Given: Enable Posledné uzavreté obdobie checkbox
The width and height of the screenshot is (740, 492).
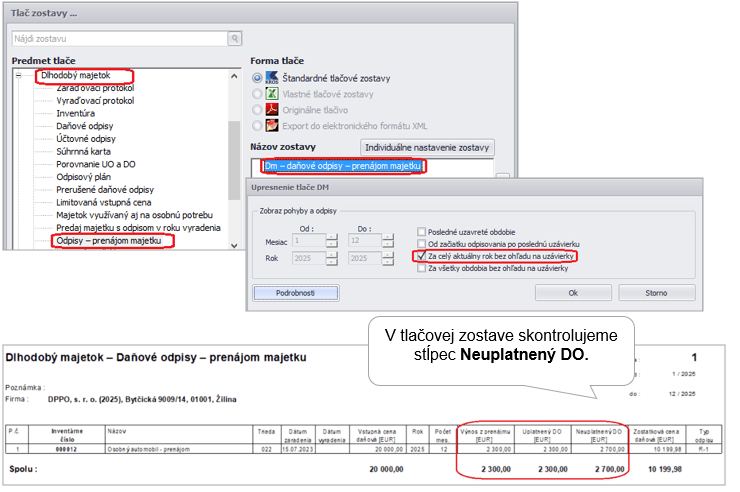Looking at the screenshot, I should [x=421, y=231].
